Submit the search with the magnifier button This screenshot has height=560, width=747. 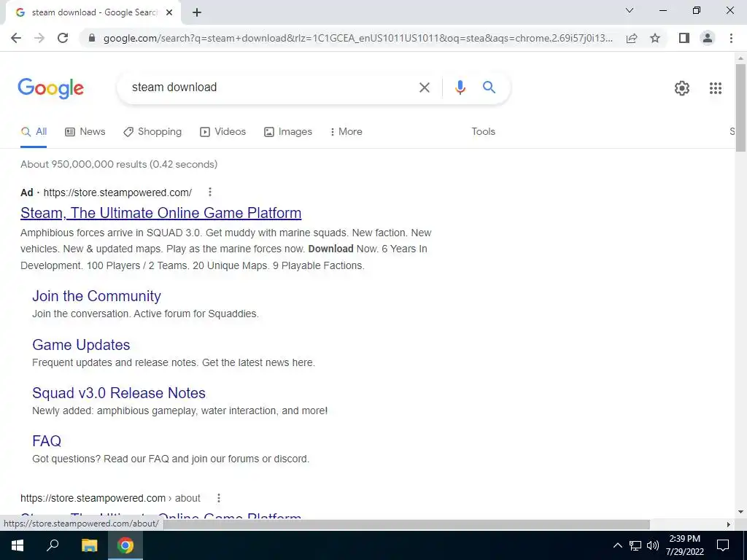click(489, 87)
